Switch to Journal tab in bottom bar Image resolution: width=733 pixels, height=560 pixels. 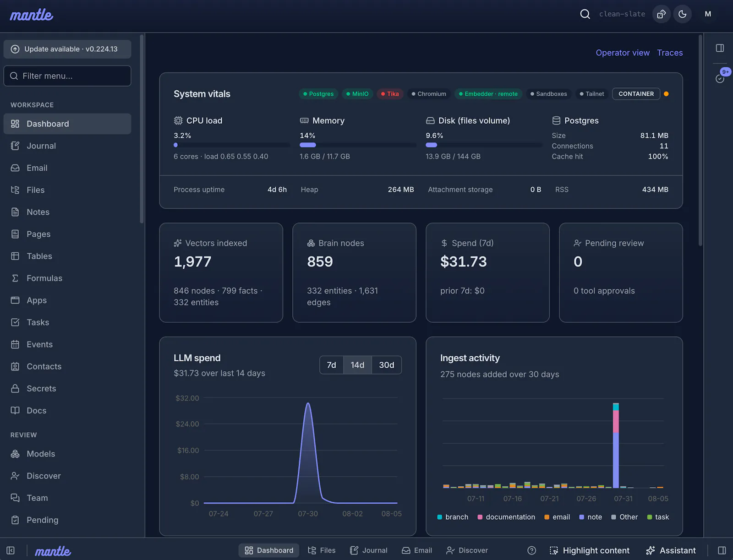click(369, 550)
